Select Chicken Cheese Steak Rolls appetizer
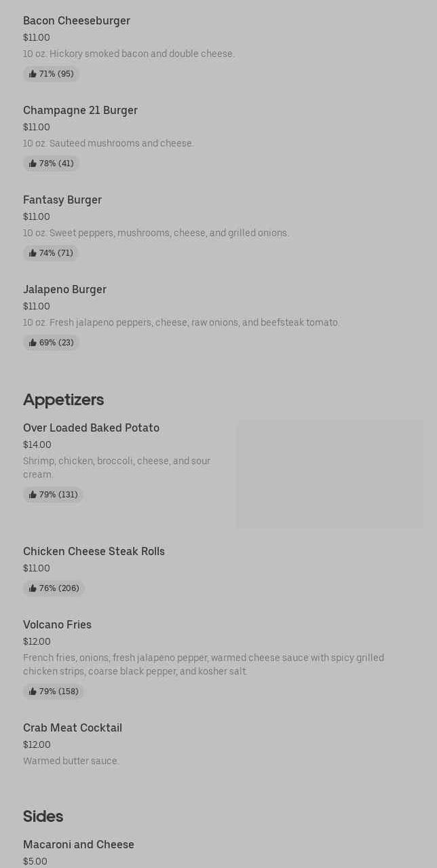Screen dimensions: 437x868 coord(94,552)
